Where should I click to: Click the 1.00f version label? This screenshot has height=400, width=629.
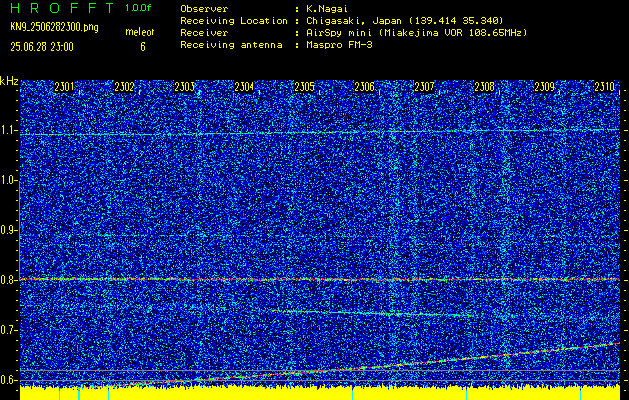[x=138, y=8]
